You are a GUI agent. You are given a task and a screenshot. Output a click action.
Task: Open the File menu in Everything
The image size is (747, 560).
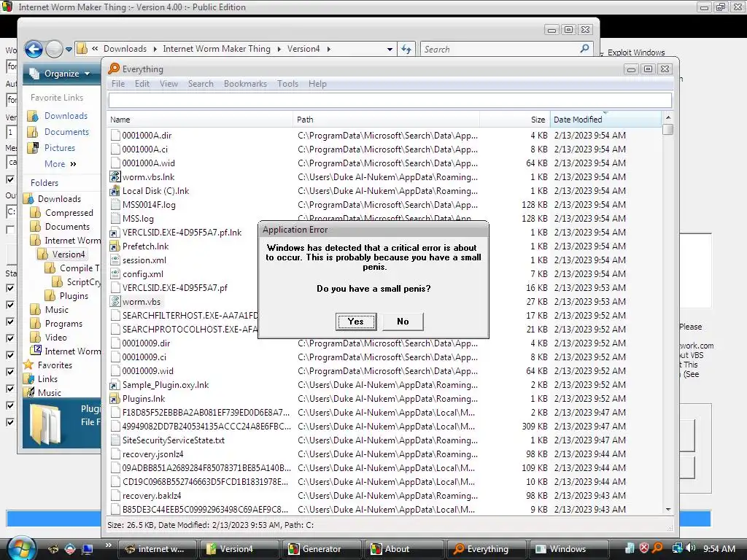point(118,84)
